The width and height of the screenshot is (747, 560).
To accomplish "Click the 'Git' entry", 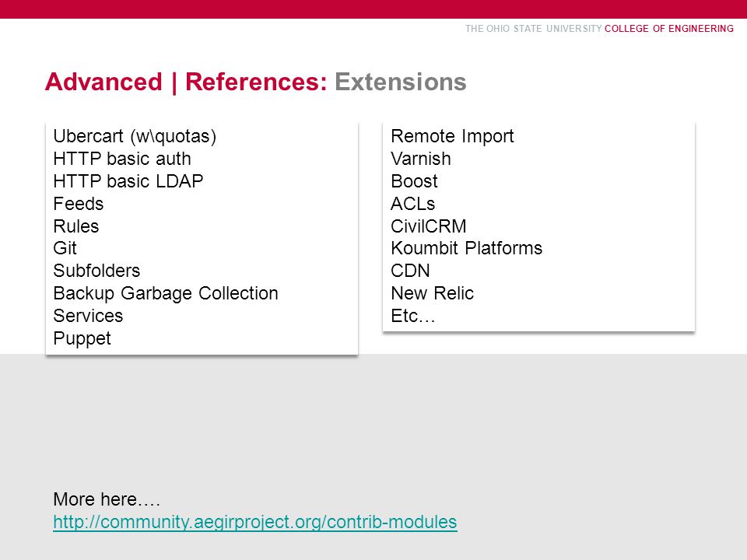I will [65, 248].
